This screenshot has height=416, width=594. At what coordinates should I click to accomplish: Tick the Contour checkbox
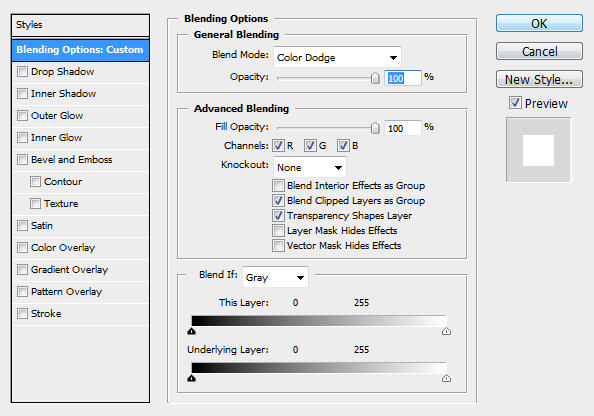35,181
